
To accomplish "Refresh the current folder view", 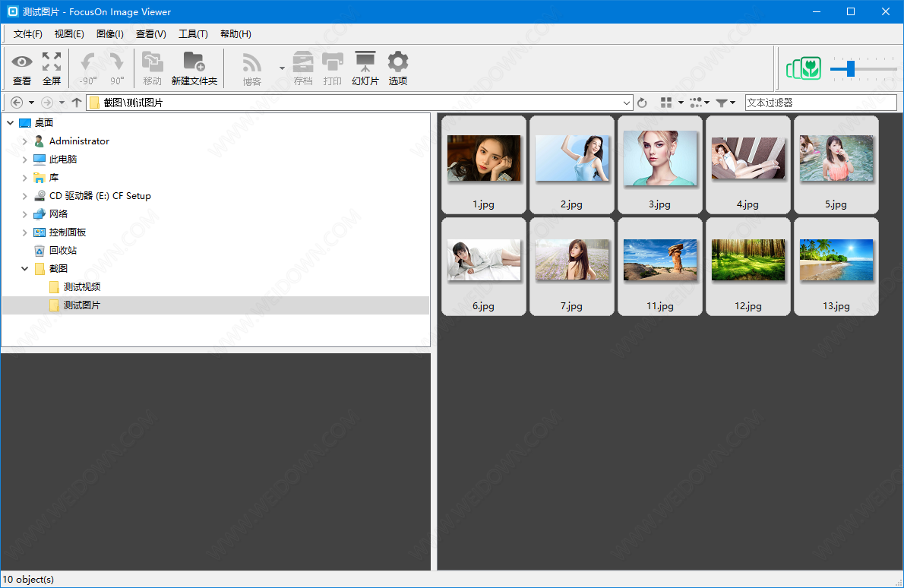I will pyautogui.click(x=642, y=103).
